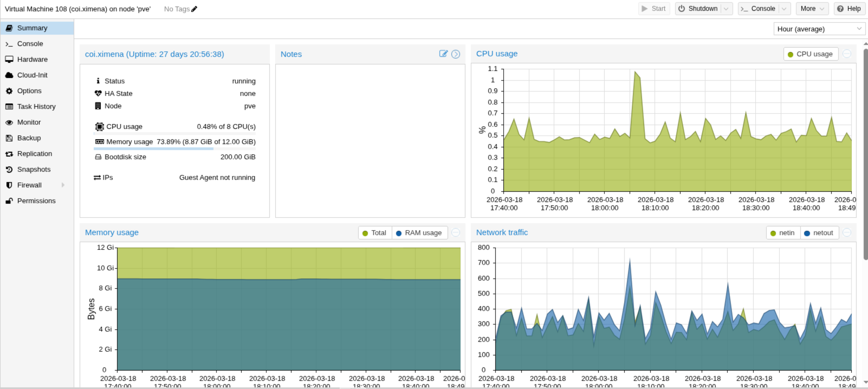The image size is (868, 389).
Task: Click the edit pencil next to No Tags
Action: 193,9
